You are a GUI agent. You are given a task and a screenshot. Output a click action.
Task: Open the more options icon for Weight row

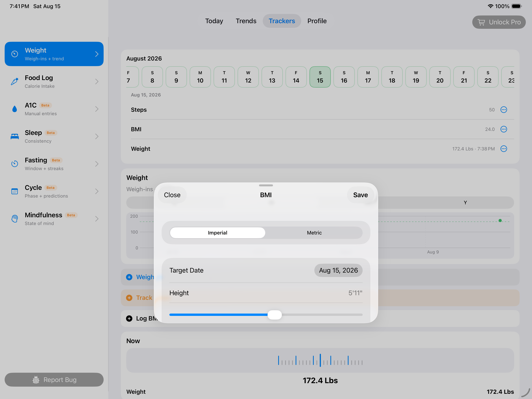(x=504, y=149)
